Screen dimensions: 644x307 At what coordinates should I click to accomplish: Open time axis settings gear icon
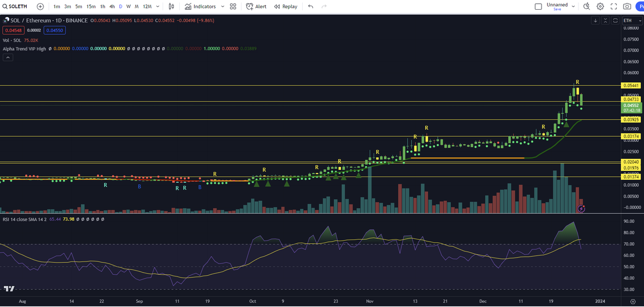coord(632,302)
